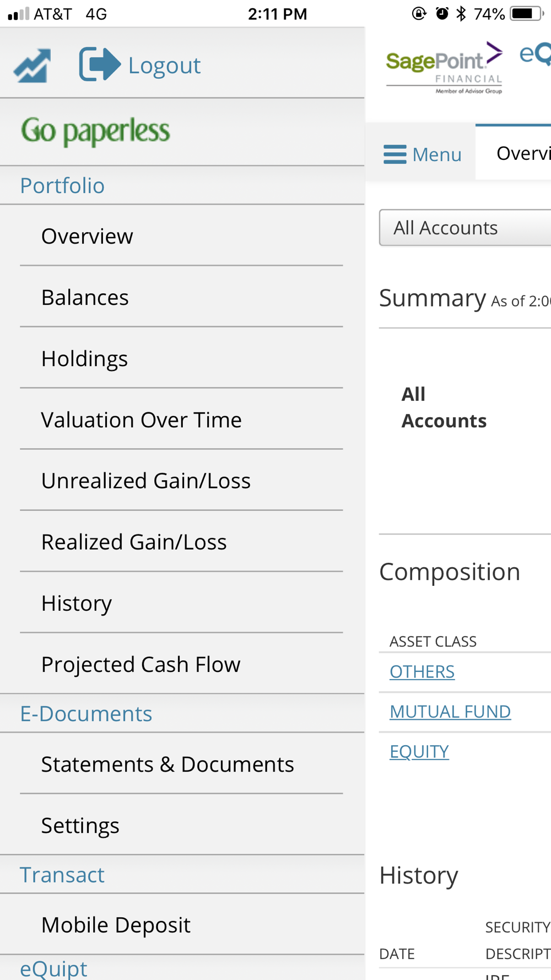The height and width of the screenshot is (980, 551).
Task: Open Valuation Over Time
Action: click(x=141, y=420)
